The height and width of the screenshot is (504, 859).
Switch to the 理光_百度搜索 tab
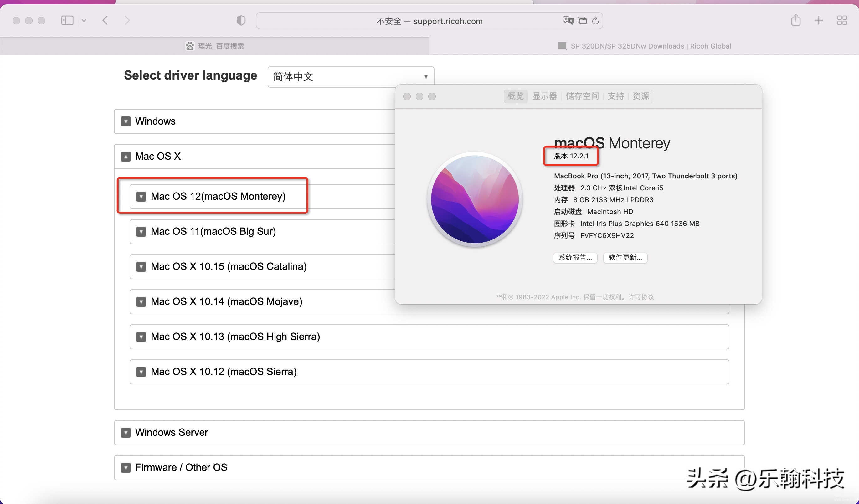coord(215,46)
